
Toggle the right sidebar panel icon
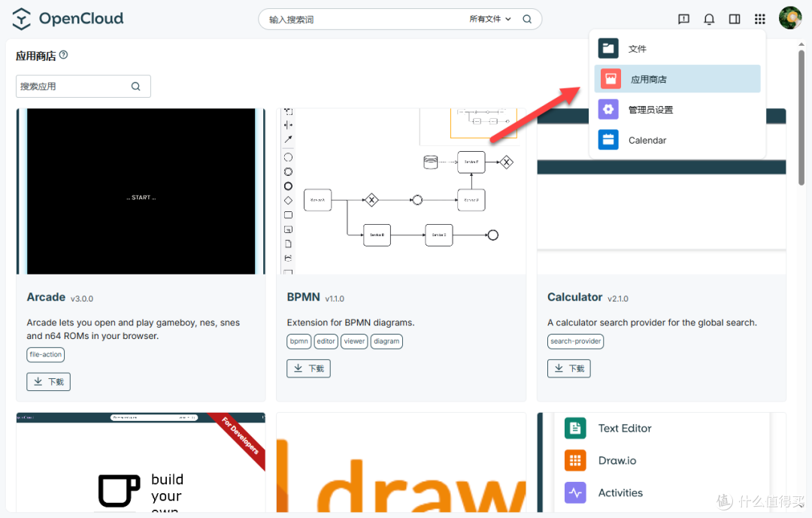[735, 19]
